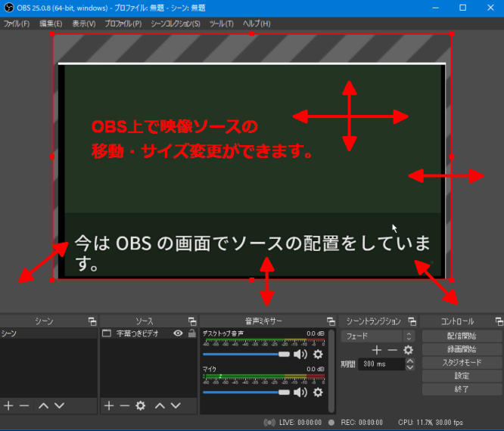Select the シーン item in scene list
Viewport: 504px width, 431px height.
[48, 333]
